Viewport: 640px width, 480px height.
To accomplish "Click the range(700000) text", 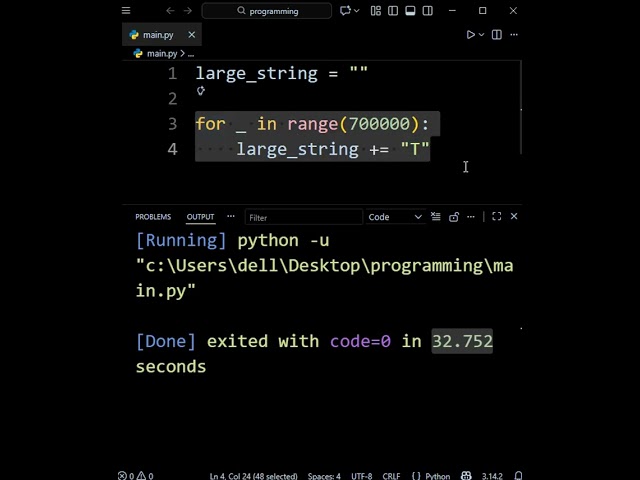I will click(353, 124).
